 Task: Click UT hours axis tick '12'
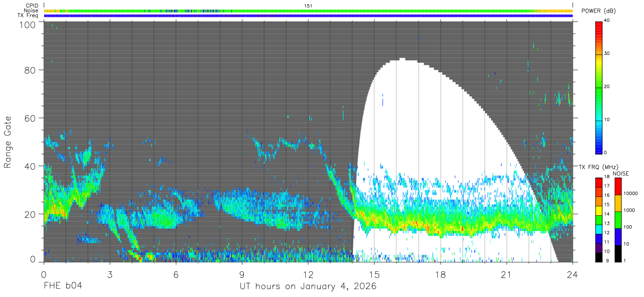point(308,274)
